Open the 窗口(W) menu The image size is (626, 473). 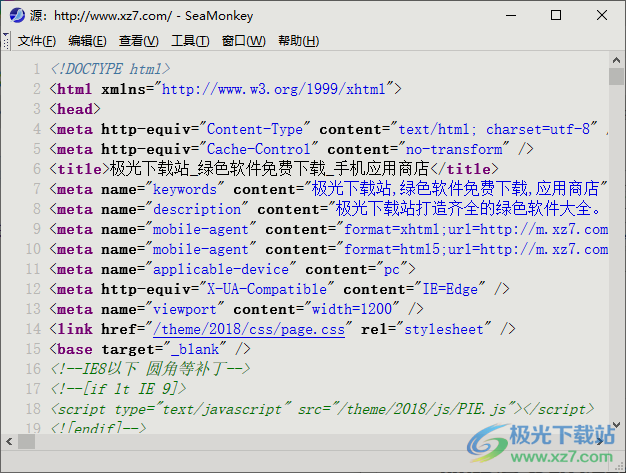pyautogui.click(x=244, y=41)
